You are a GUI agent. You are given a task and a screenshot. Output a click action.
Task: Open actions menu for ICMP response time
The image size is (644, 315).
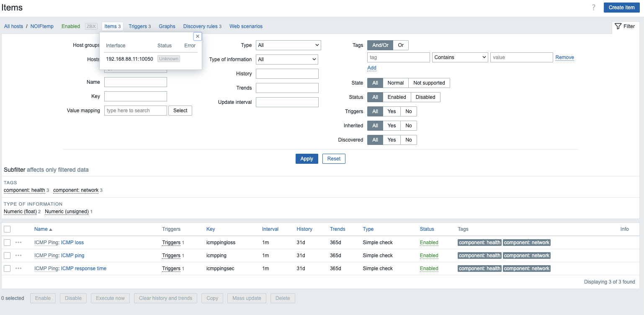click(18, 269)
